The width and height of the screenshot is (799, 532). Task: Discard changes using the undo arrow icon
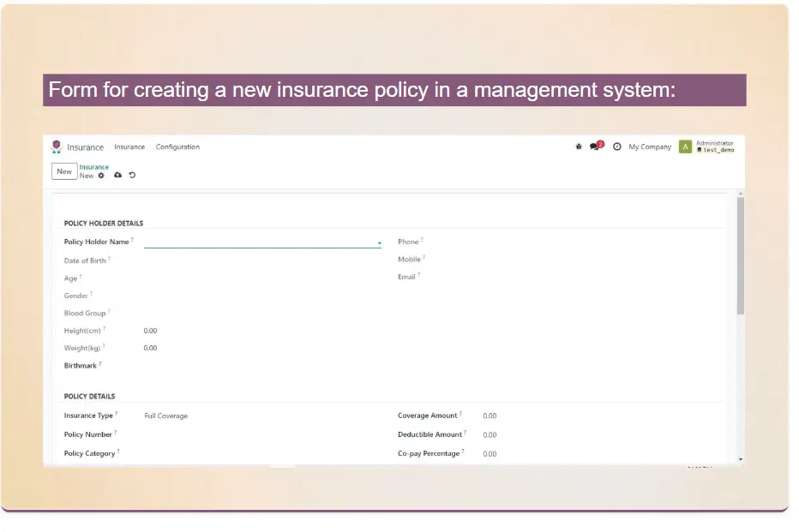coord(133,176)
